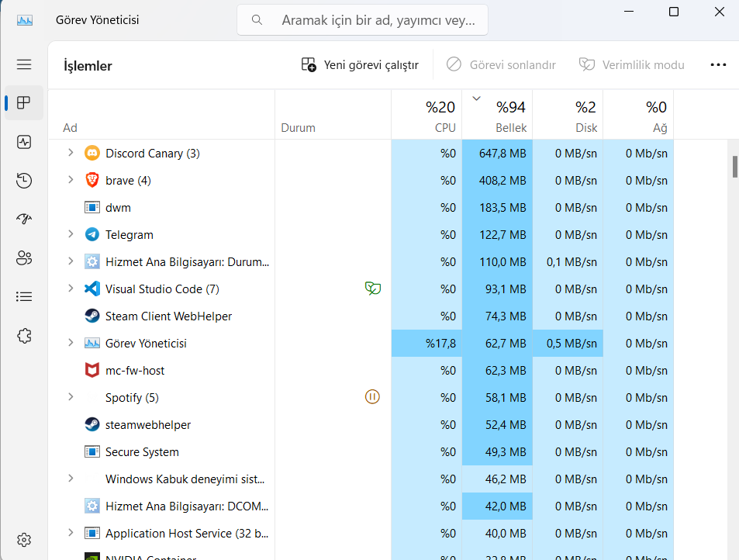Viewport: 739px width, 560px height.
Task: Sort by the Ağ column header
Action: point(639,115)
